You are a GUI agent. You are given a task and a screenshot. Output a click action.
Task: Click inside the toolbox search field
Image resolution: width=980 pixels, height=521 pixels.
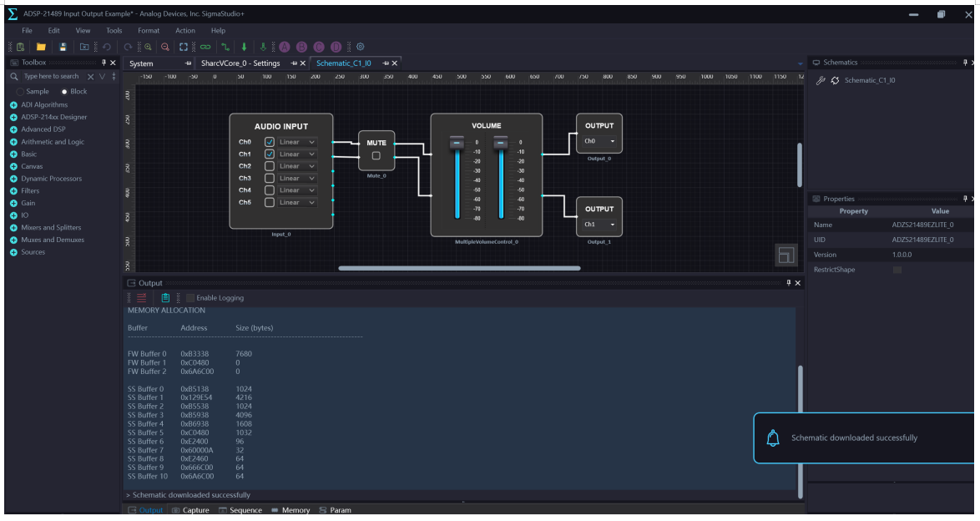coord(53,76)
